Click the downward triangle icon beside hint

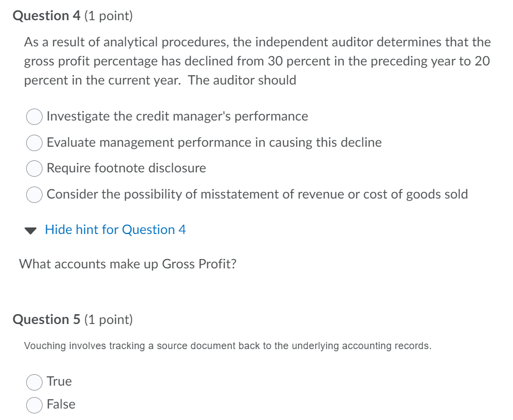[30, 229]
